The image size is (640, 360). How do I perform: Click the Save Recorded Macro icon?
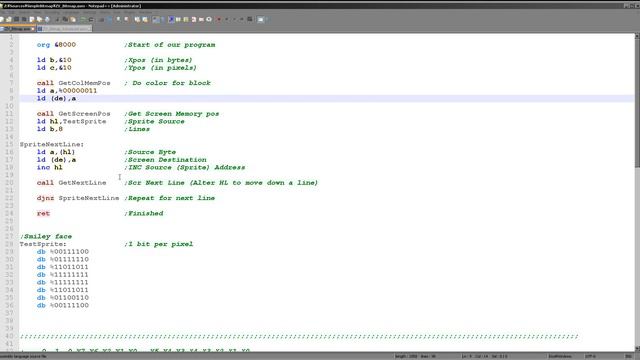(x=250, y=19)
